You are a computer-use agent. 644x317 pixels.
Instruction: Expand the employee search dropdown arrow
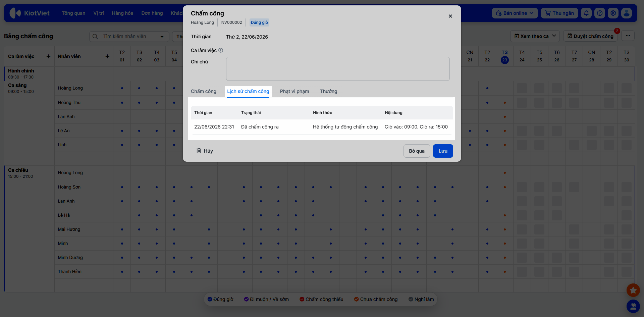(x=162, y=37)
